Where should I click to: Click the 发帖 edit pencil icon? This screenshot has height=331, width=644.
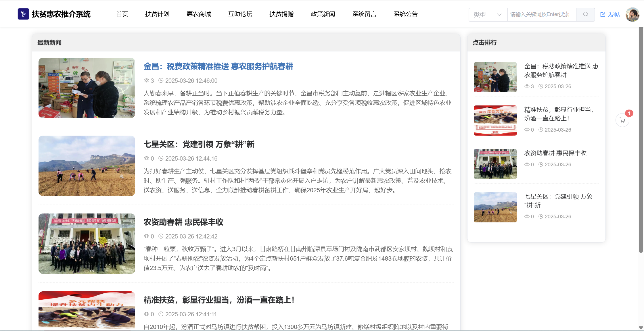[x=603, y=15]
